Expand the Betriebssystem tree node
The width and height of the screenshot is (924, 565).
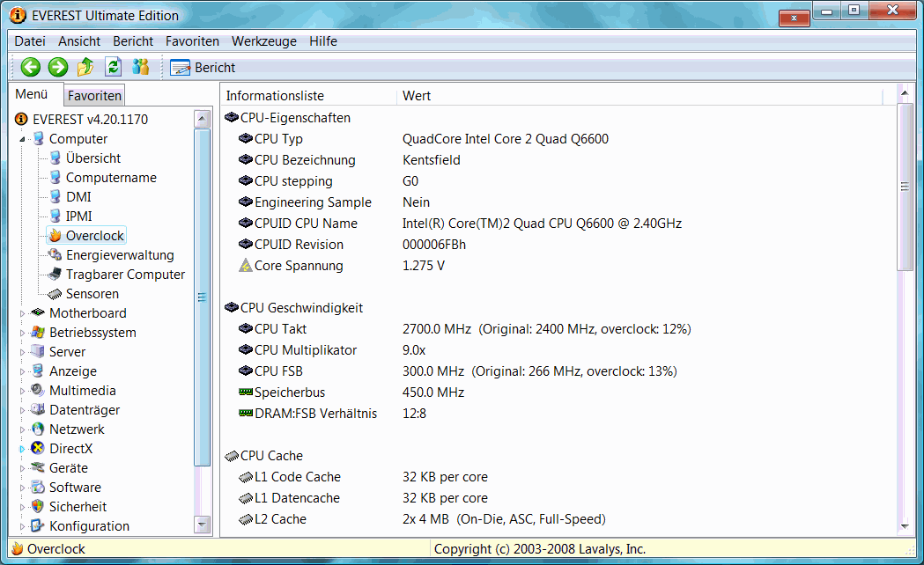click(x=22, y=334)
